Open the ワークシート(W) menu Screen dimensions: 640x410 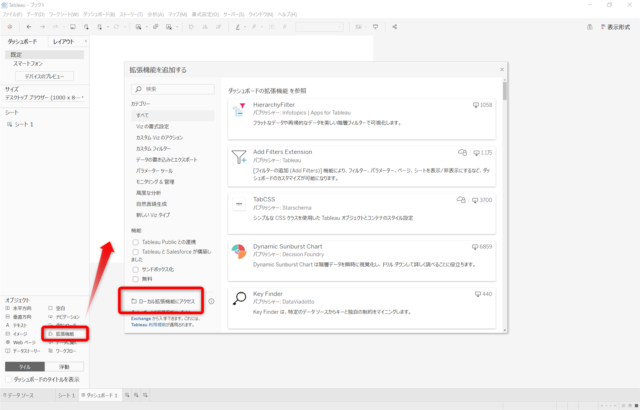(x=64, y=14)
